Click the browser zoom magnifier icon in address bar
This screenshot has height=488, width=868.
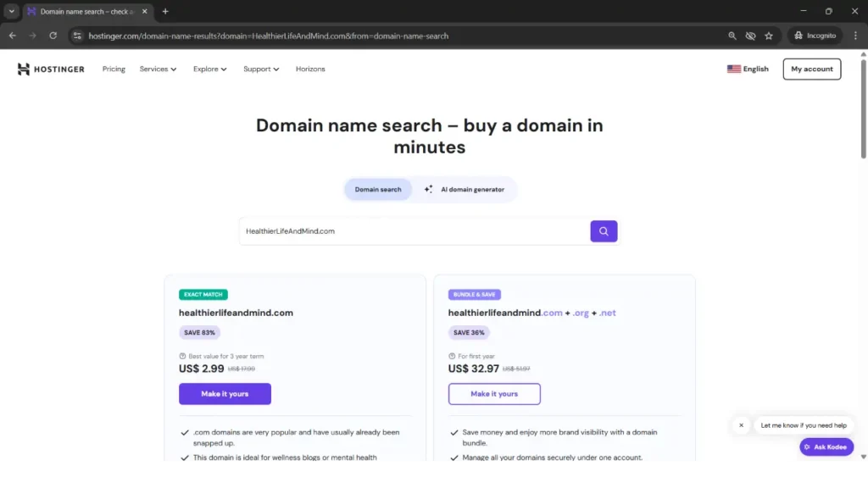[732, 36]
